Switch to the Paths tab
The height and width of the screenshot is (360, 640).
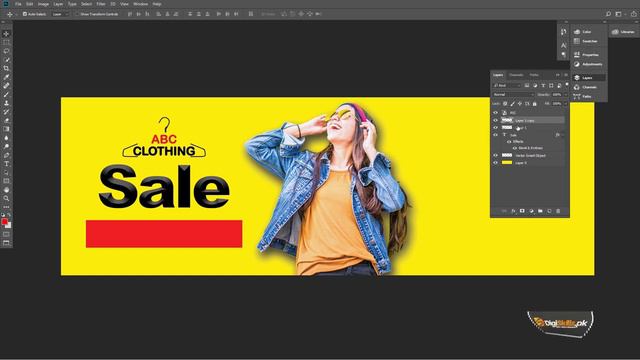point(534,75)
